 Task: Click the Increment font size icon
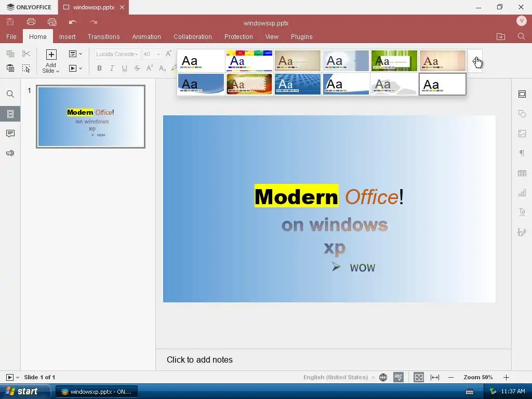pyautogui.click(x=168, y=54)
